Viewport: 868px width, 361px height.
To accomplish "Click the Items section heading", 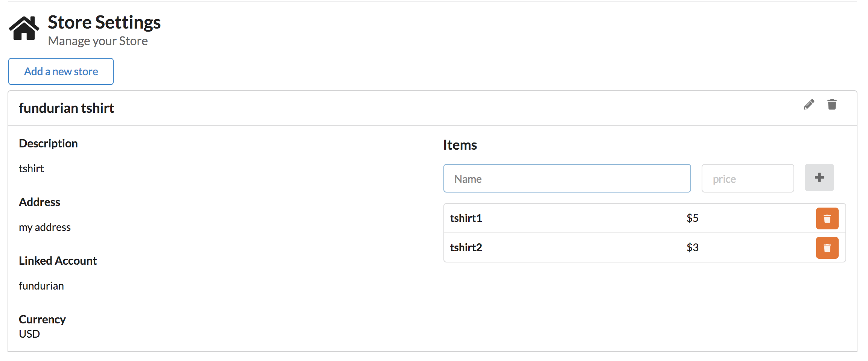I will pos(460,145).
